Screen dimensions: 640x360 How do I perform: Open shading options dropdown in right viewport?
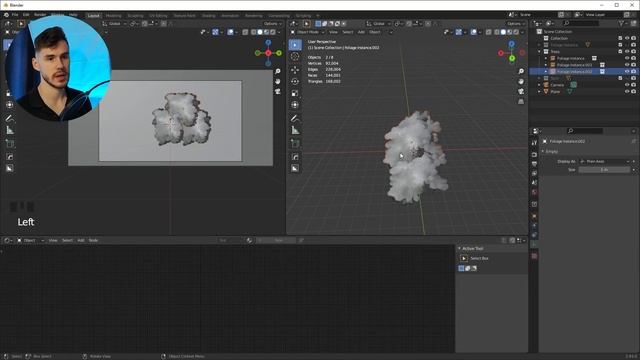(523, 32)
